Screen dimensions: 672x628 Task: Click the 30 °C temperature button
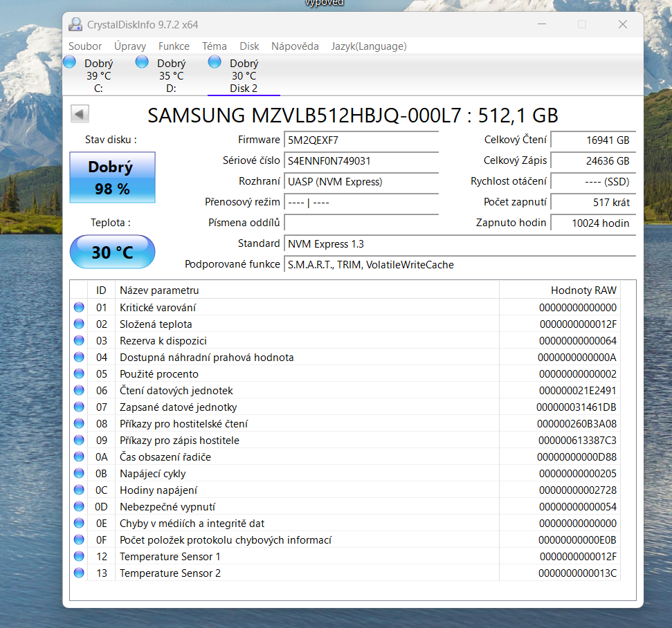112,252
